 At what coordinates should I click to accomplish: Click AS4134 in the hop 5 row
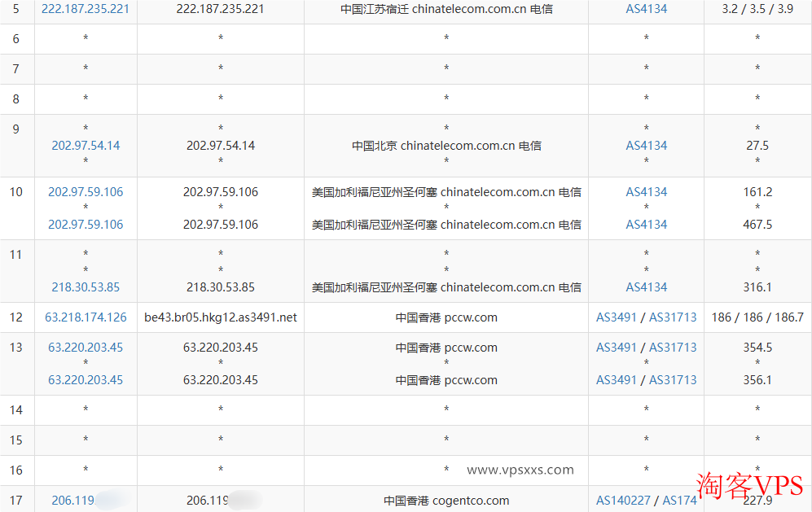pos(646,9)
